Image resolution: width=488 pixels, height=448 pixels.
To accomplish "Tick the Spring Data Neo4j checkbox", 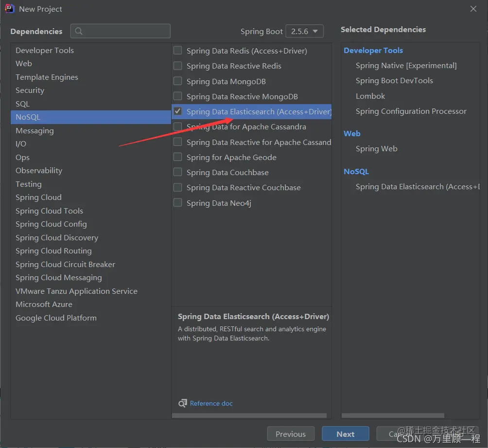I will click(x=178, y=203).
